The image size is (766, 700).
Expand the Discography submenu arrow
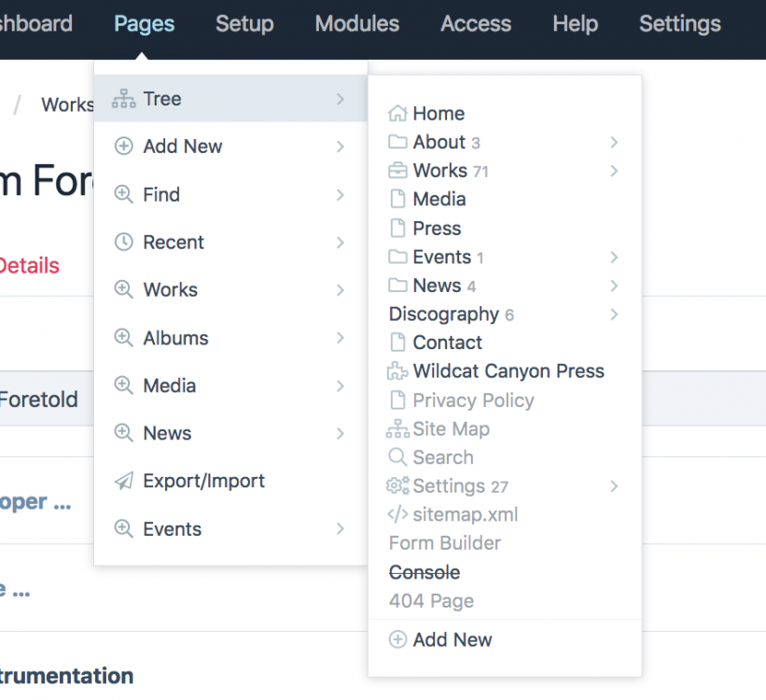point(614,315)
